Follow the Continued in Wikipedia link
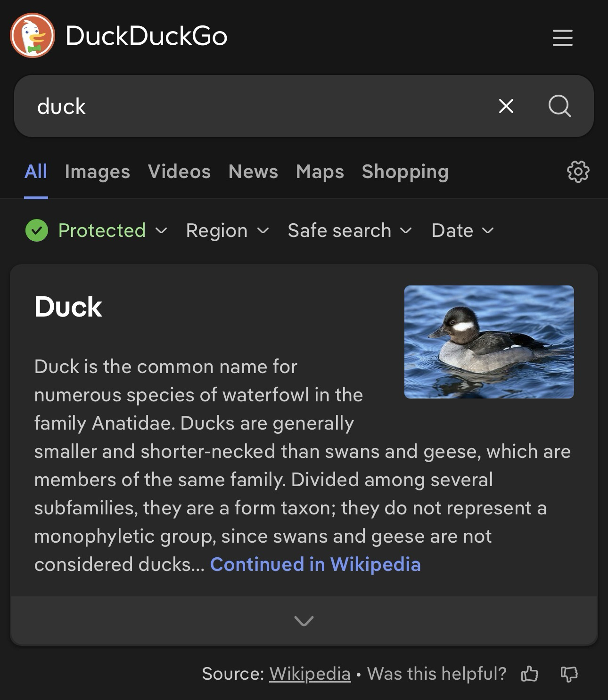 (x=315, y=564)
